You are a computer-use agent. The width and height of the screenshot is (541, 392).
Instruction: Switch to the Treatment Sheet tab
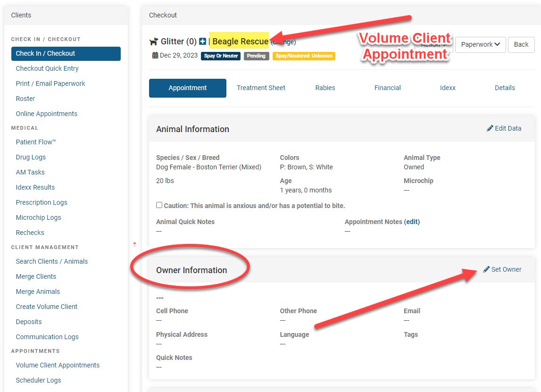261,88
